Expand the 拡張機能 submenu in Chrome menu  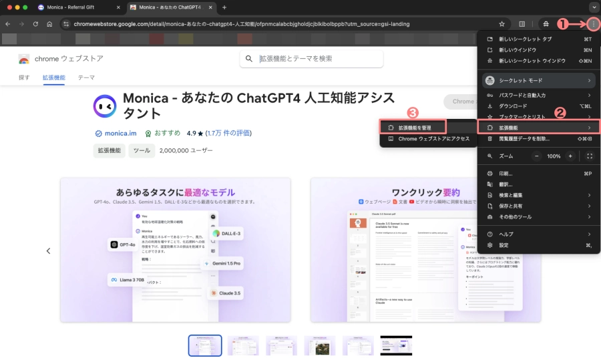(538, 128)
